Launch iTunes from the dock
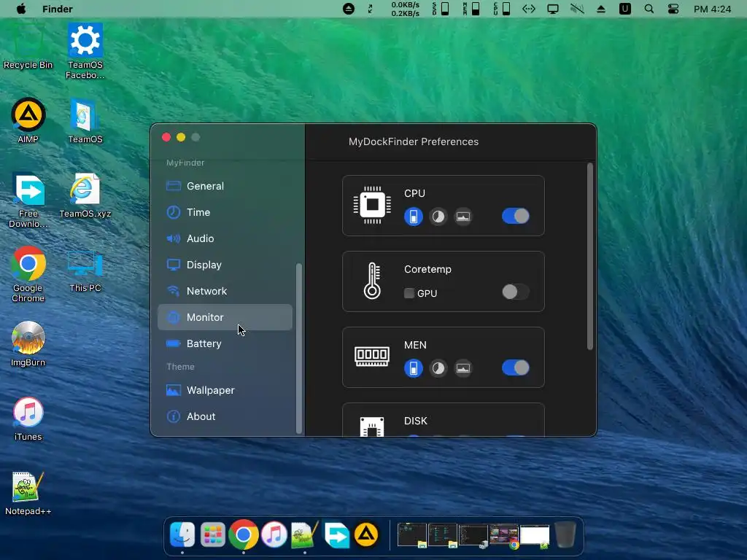This screenshot has width=747, height=560. pyautogui.click(x=274, y=534)
